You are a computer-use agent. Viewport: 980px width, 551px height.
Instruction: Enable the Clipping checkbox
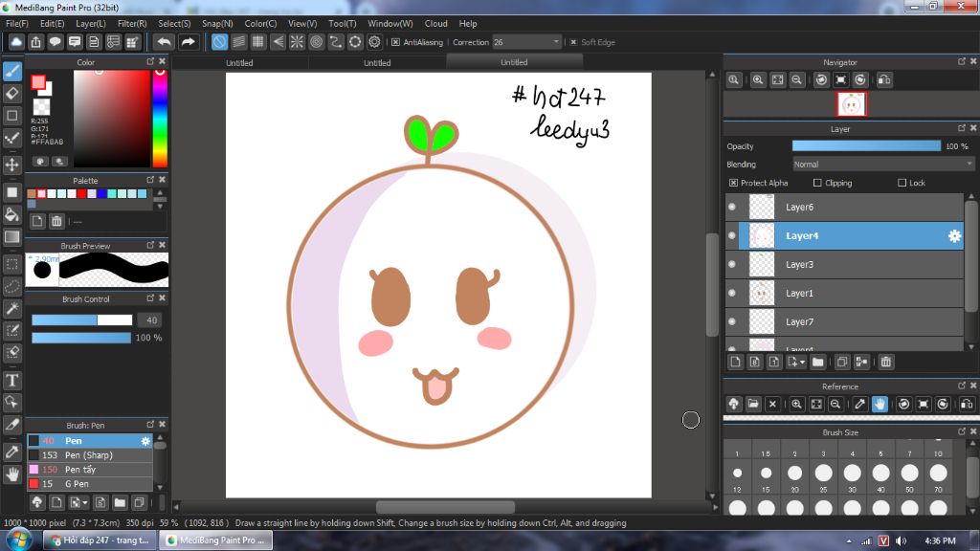click(x=817, y=183)
